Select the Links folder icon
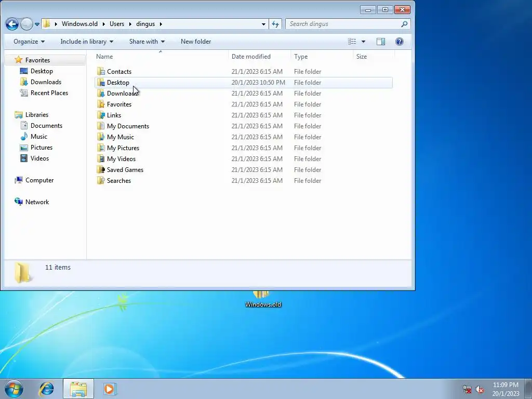Image resolution: width=532 pixels, height=399 pixels. coord(101,115)
